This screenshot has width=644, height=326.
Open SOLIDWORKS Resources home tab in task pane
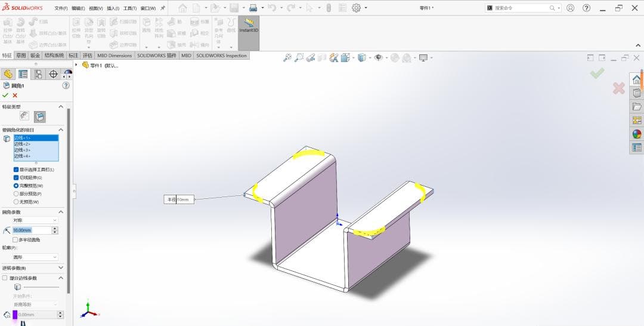(636, 79)
